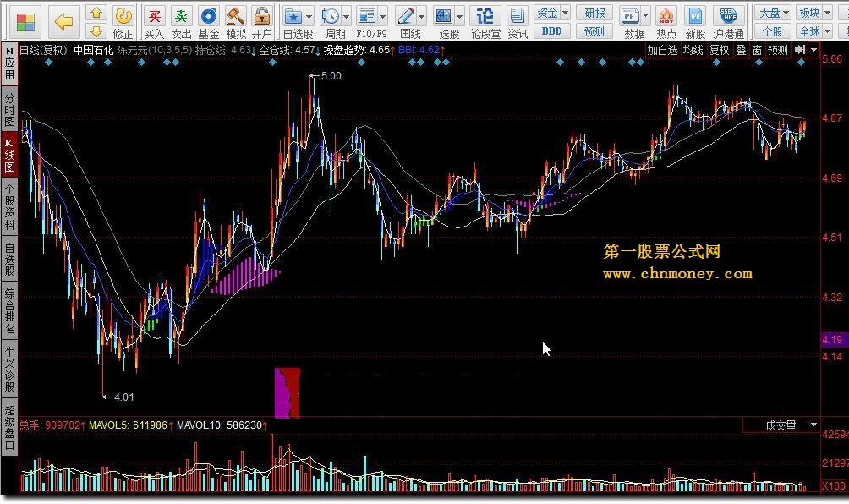Image resolution: width=849 pixels, height=504 pixels.
Task: Toggle the 窗 window option
Action: [757, 51]
